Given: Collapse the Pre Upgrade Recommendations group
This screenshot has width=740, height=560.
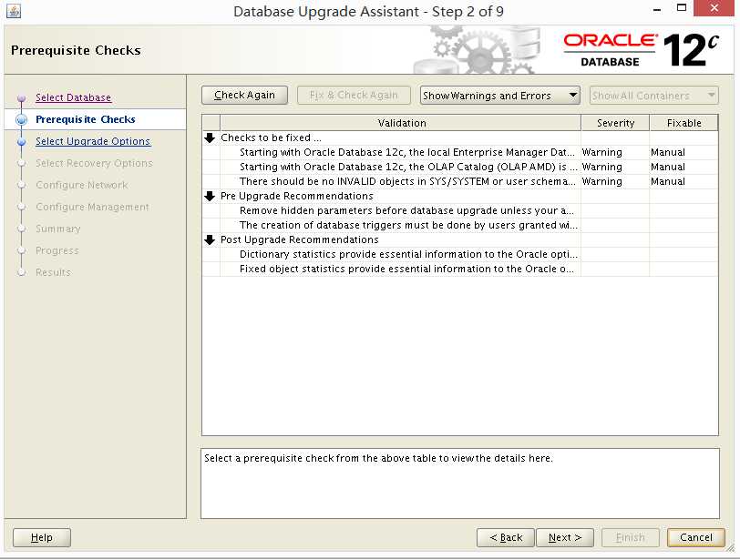Looking at the screenshot, I should point(210,196).
